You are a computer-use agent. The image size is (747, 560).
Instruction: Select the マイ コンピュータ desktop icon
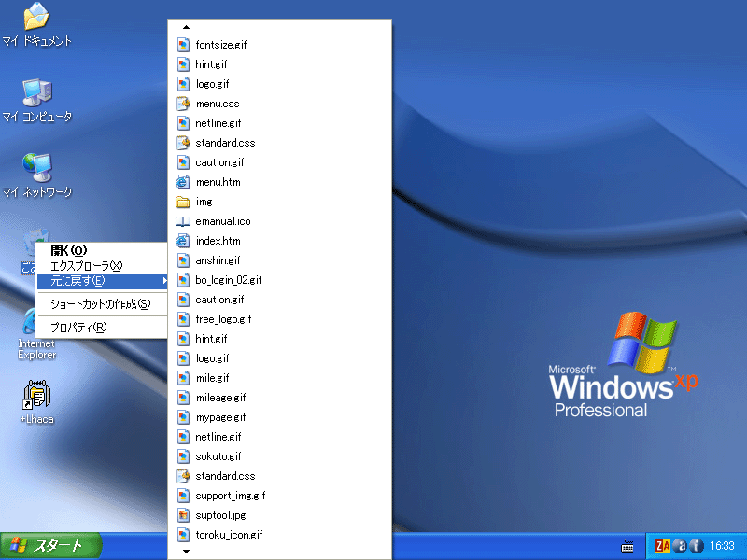37,101
